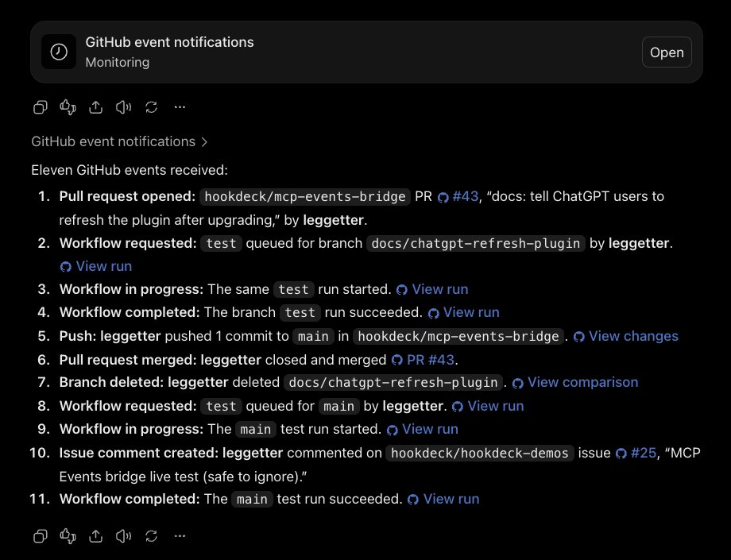Open View changes link for push event
This screenshot has width=731, height=560.
[x=625, y=336]
